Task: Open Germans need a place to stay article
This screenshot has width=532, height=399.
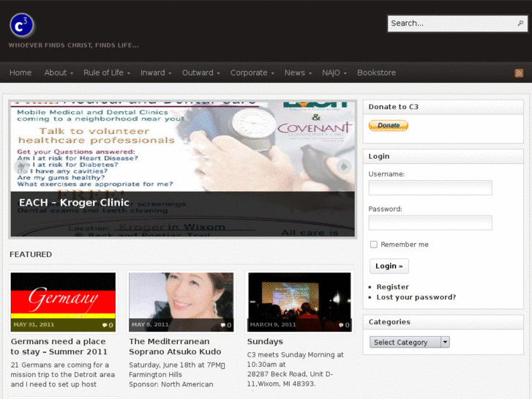Action: click(x=59, y=346)
